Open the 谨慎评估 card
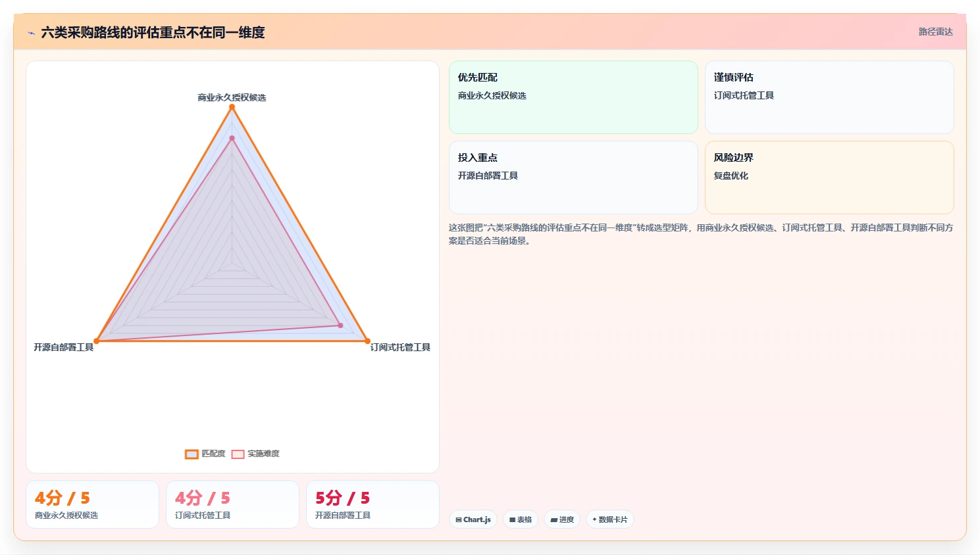This screenshot has width=980, height=555. [829, 97]
